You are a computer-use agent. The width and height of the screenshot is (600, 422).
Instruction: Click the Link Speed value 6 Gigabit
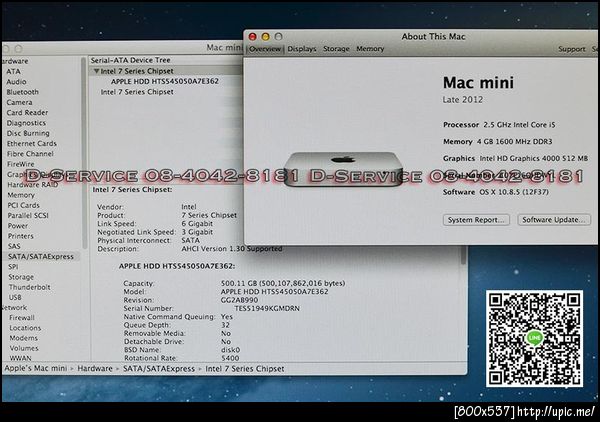(197, 224)
